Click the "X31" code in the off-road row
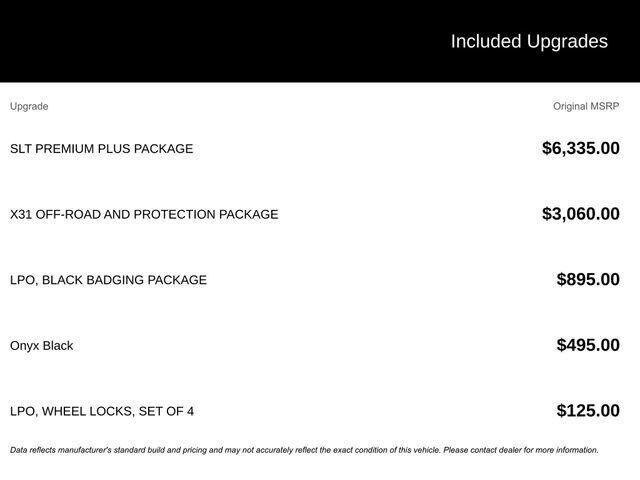The height and width of the screenshot is (480, 640). point(21,214)
